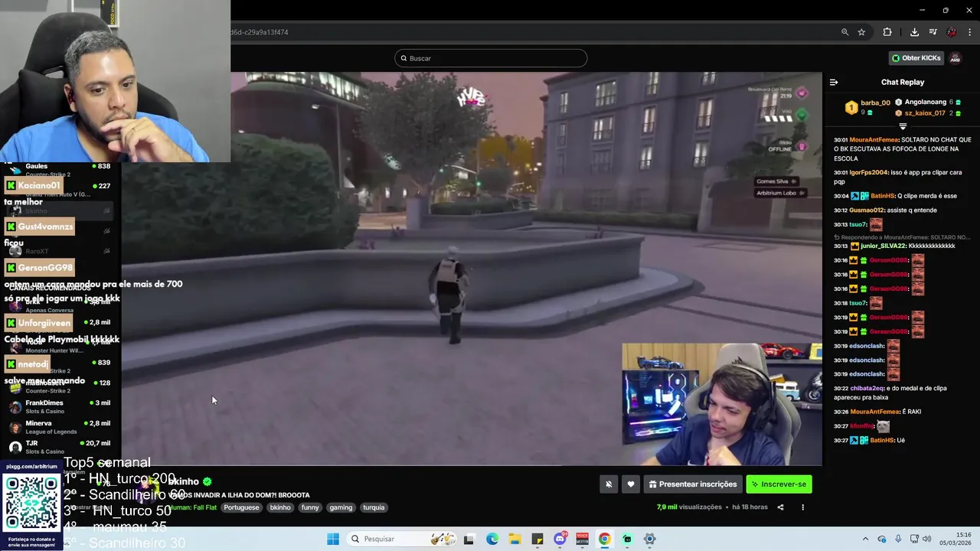The image size is (980, 551).
Task: Open the Voice Meeter taskbar app
Action: coord(582,539)
